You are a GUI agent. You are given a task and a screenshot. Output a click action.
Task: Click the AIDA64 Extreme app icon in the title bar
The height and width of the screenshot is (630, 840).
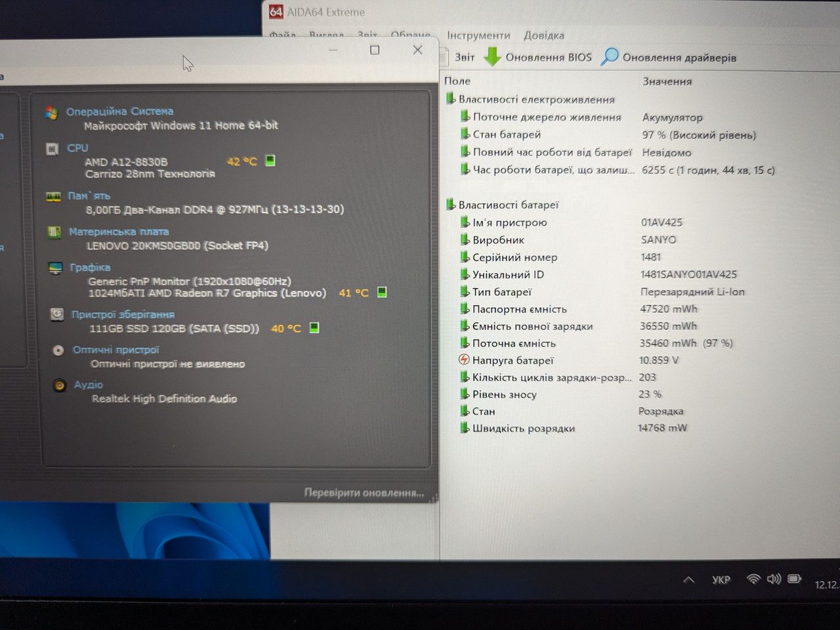pos(276,12)
